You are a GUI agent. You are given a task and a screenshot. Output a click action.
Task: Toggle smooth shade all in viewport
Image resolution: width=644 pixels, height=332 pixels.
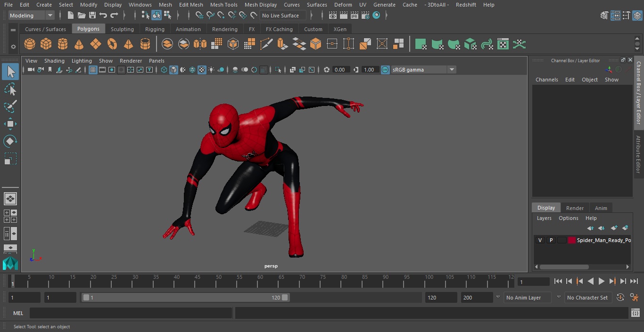pos(173,70)
